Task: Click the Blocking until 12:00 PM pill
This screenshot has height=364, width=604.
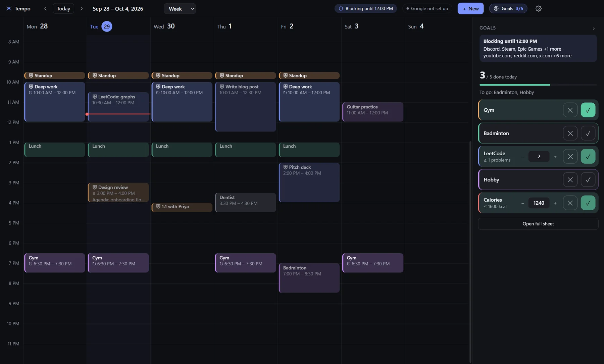Action: coord(365,9)
